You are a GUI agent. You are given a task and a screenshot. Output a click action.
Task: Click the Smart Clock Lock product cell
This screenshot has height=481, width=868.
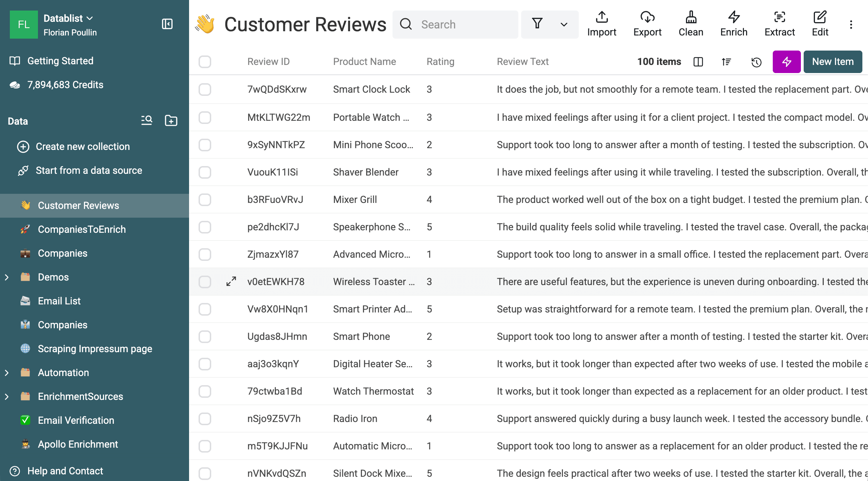(371, 90)
